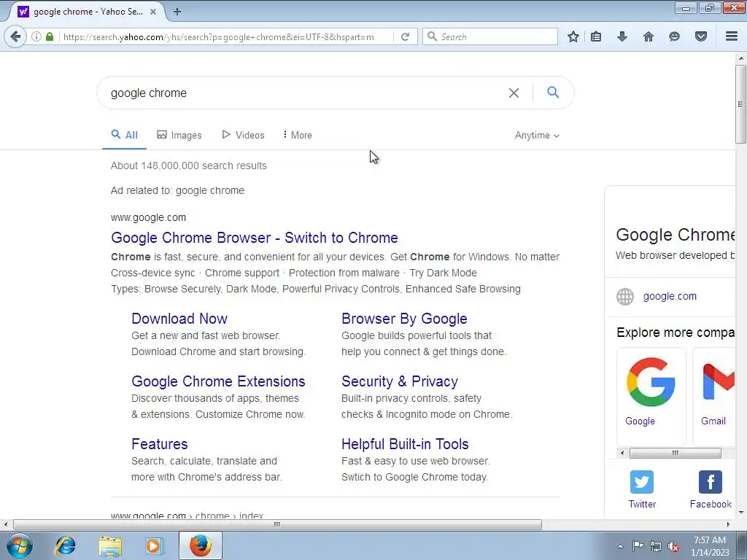
Task: Open the Features link
Action: [160, 444]
